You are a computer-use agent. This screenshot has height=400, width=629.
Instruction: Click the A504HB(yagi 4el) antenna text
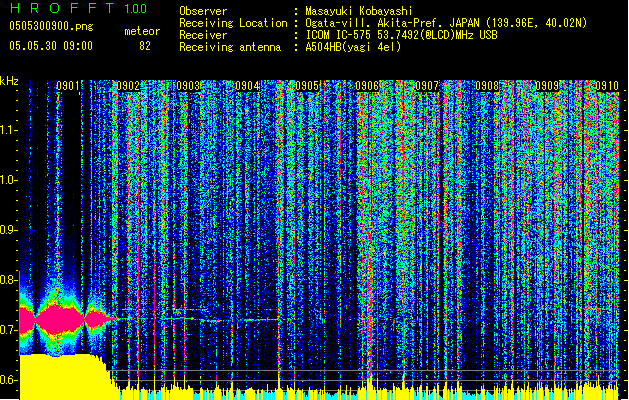point(353,47)
